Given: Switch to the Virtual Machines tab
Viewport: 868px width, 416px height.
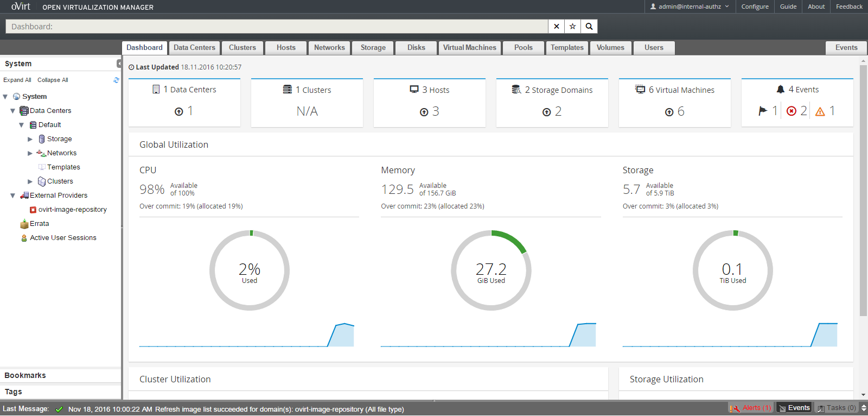Looking at the screenshot, I should pyautogui.click(x=469, y=48).
